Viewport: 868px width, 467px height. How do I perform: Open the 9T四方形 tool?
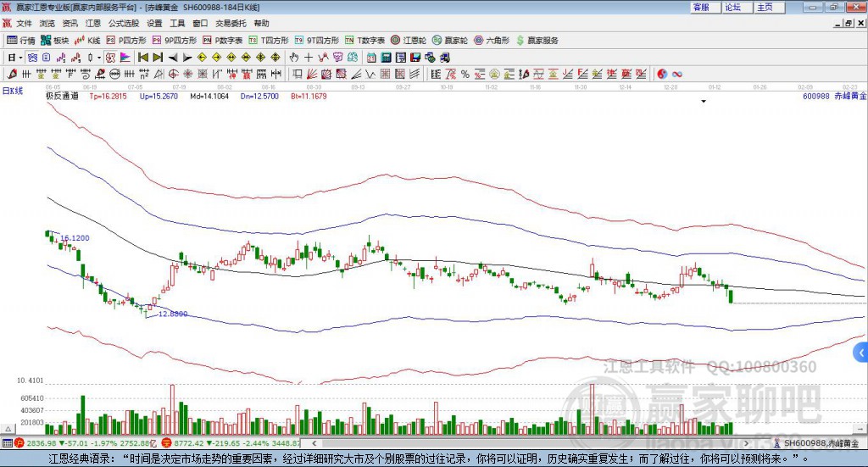point(317,41)
